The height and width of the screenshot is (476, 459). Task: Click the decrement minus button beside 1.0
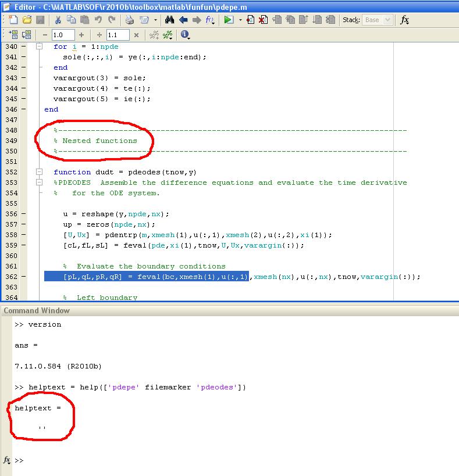(x=45, y=35)
